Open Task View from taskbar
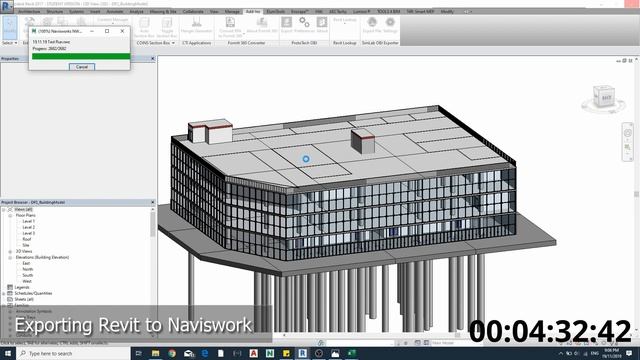640x360 pixels. tap(139, 353)
